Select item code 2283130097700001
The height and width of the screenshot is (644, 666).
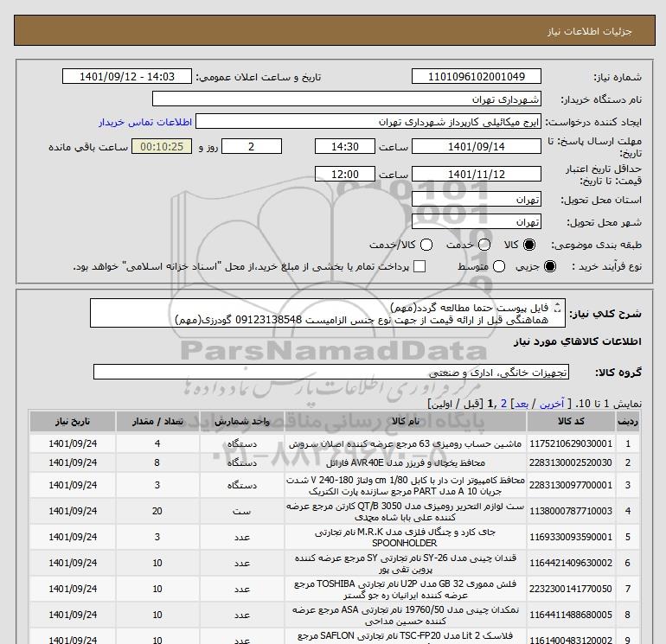click(x=571, y=485)
